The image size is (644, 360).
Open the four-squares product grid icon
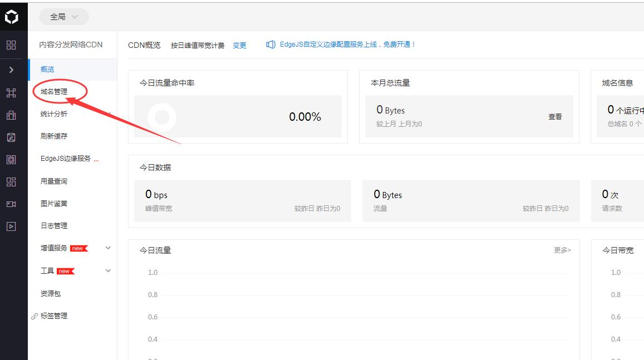(12, 45)
